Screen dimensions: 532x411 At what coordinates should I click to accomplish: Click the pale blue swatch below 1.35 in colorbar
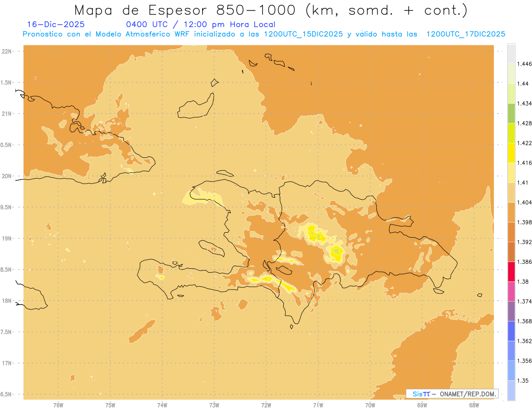(x=511, y=390)
